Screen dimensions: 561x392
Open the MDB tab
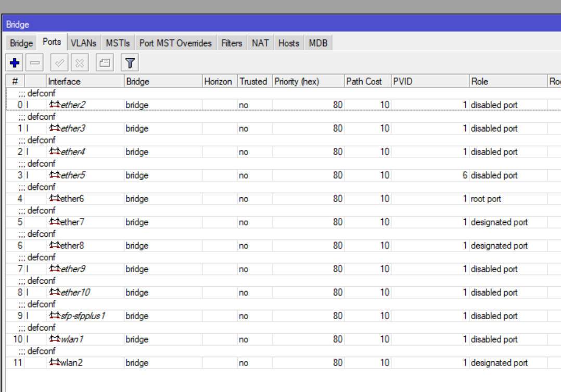pos(318,43)
